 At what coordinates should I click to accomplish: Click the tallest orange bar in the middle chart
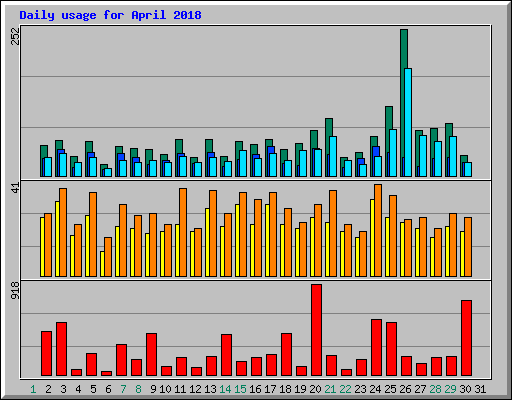(378, 231)
